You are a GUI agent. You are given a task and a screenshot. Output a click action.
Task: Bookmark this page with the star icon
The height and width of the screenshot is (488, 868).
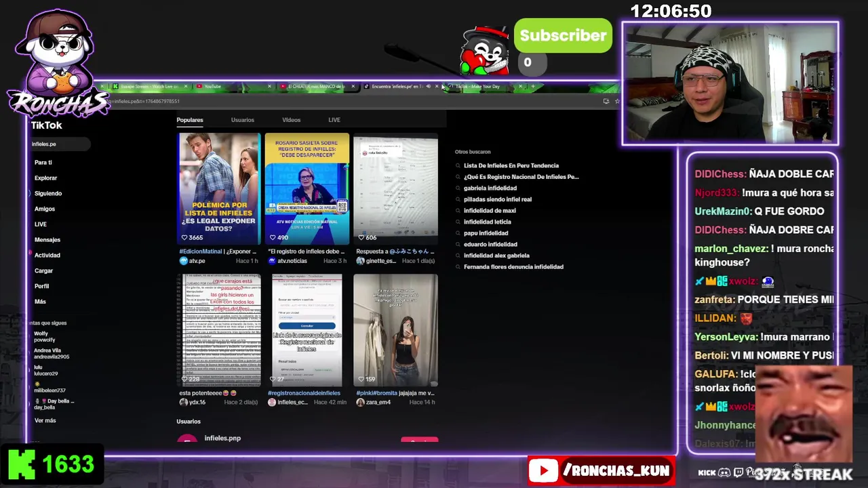(x=616, y=101)
